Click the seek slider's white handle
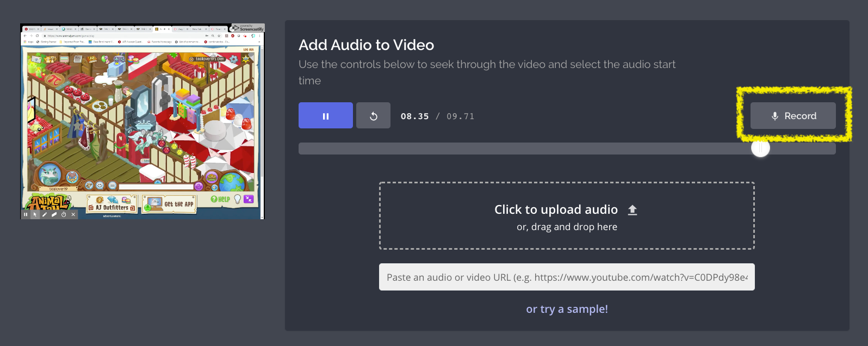Image resolution: width=868 pixels, height=346 pixels. point(760,148)
